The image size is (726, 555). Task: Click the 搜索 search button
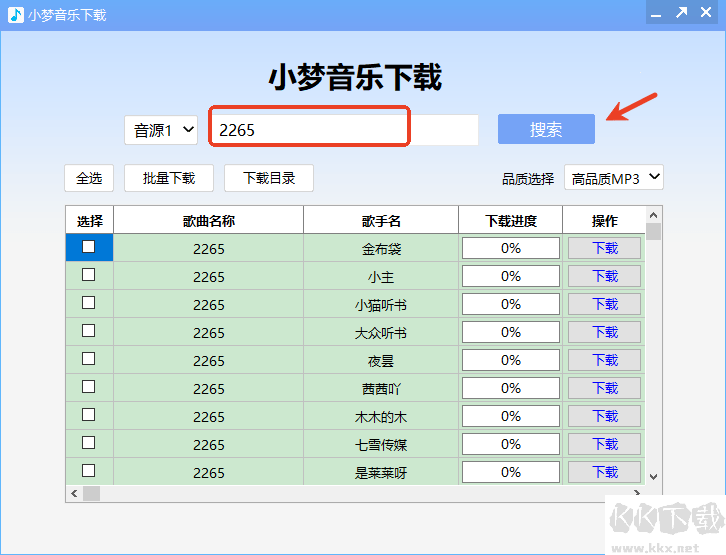click(546, 129)
